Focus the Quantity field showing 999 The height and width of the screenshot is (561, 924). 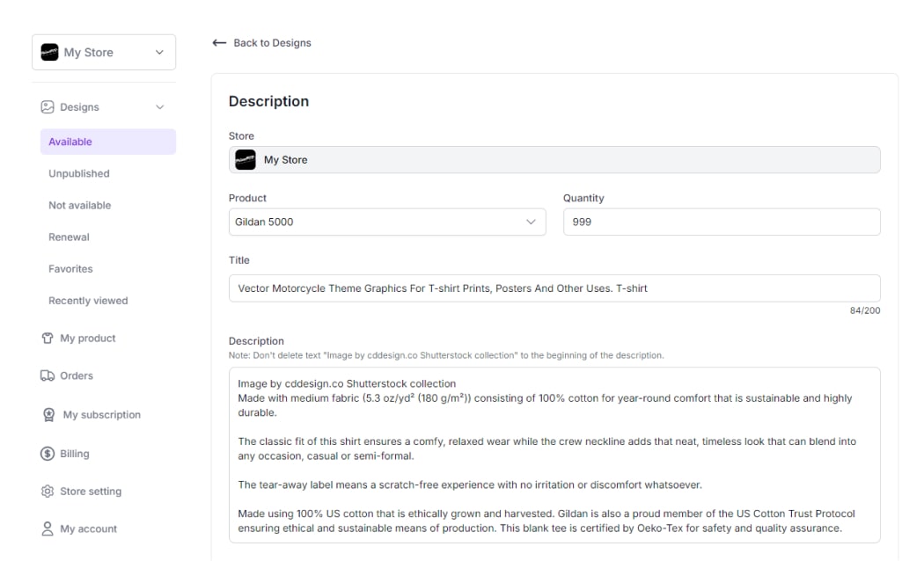722,222
